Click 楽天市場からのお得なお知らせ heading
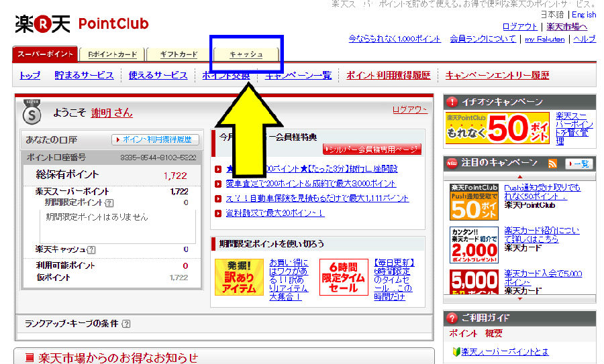This screenshot has width=604, height=364. click(x=119, y=358)
